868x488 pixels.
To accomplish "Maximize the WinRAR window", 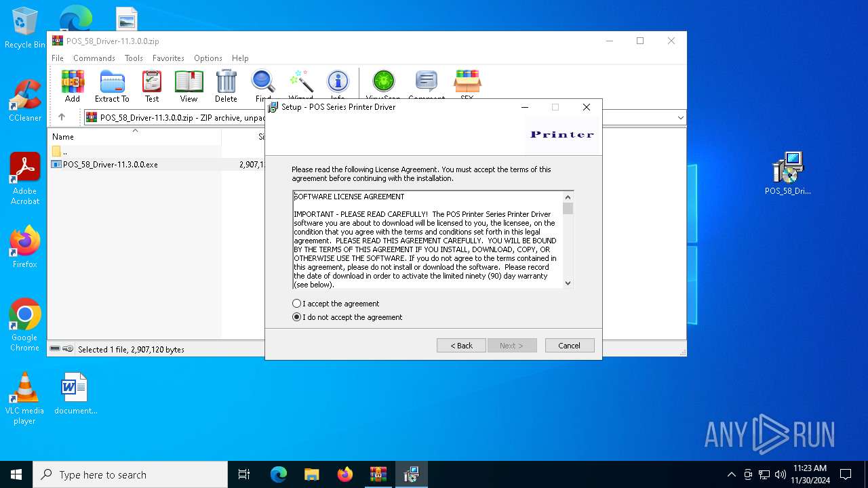I will click(639, 41).
